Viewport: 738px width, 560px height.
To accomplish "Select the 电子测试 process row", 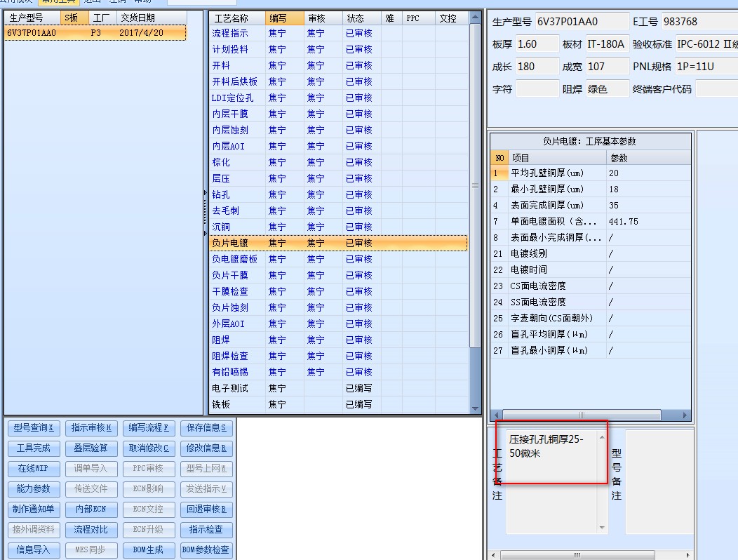I will click(x=339, y=388).
